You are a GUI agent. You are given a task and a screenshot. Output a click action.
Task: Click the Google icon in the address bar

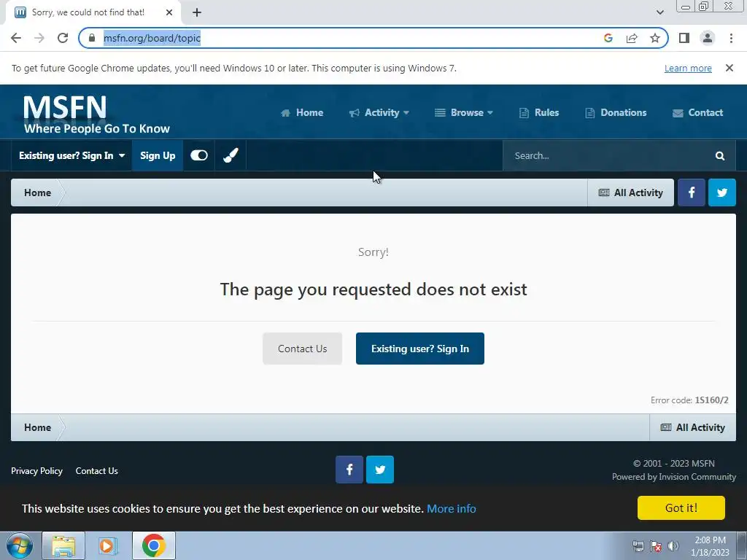tap(608, 38)
